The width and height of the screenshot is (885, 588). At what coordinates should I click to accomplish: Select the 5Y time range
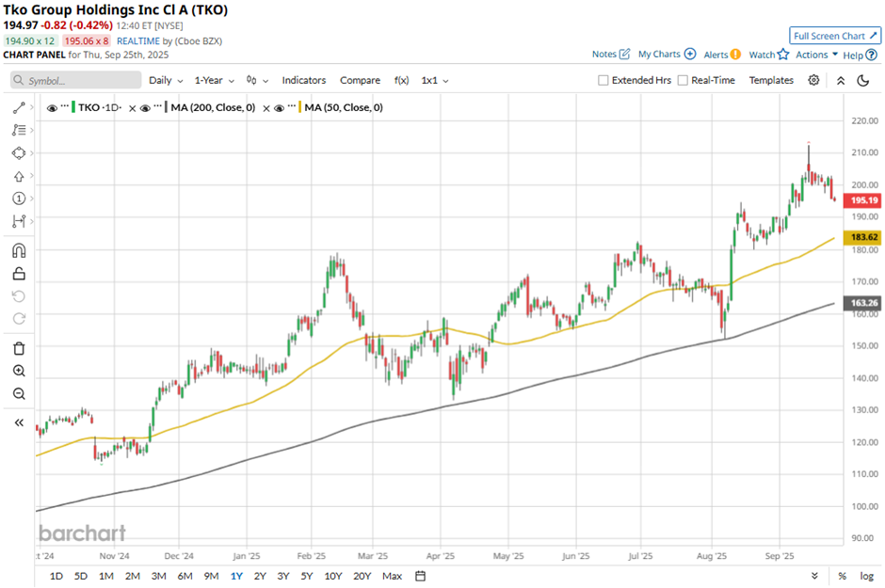[307, 576]
